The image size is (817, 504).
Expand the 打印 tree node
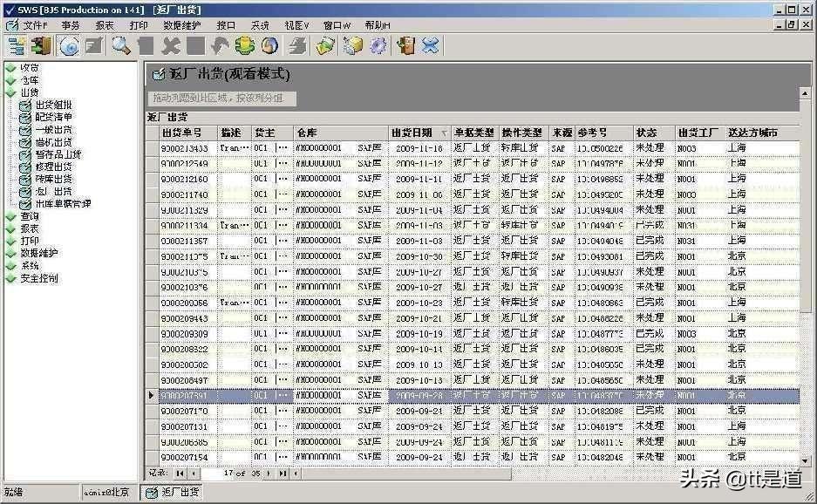point(10,242)
